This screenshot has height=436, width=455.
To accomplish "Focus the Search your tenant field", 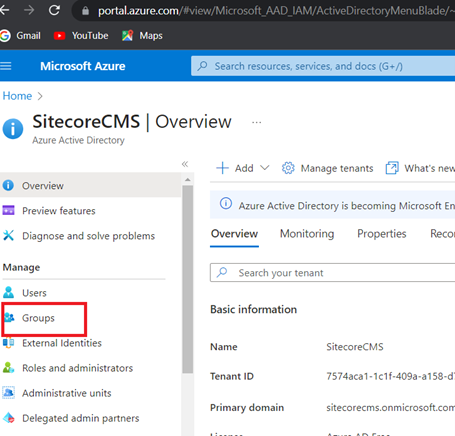I will 333,273.
